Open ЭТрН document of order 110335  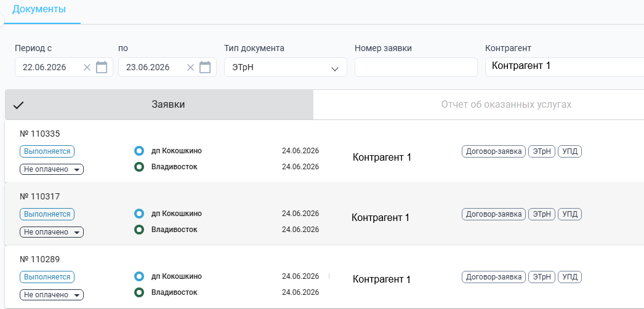tap(542, 151)
